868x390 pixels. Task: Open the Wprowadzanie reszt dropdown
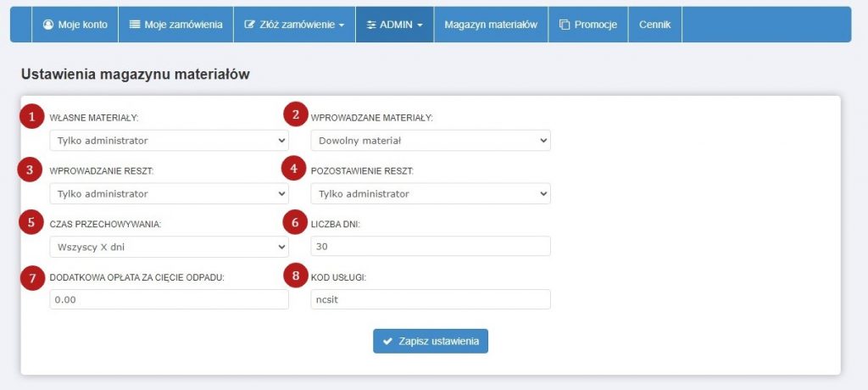(169, 193)
